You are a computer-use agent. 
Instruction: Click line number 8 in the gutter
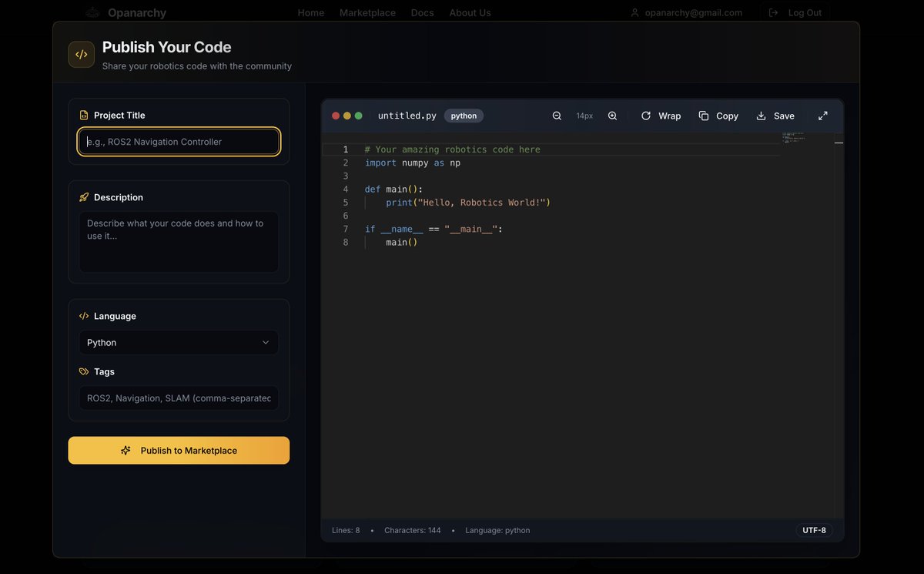[346, 242]
